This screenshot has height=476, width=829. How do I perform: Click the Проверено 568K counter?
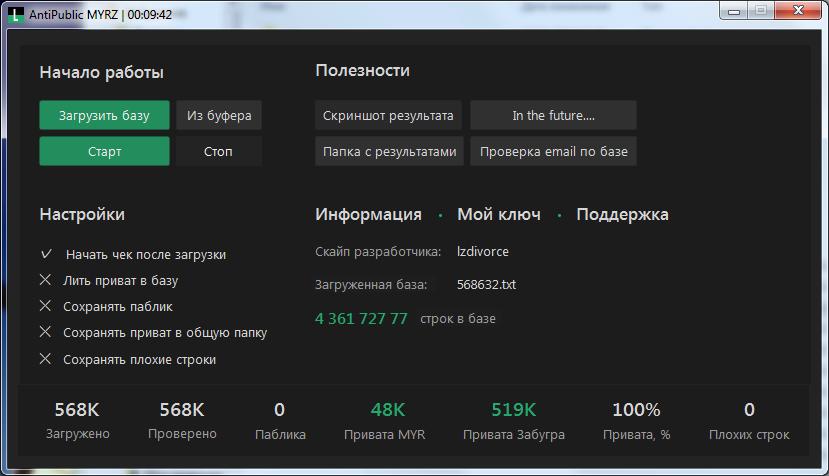(182, 421)
